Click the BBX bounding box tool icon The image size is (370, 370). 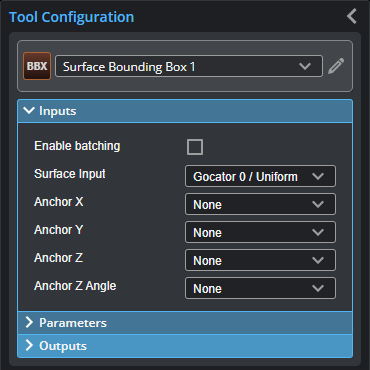[x=37, y=66]
